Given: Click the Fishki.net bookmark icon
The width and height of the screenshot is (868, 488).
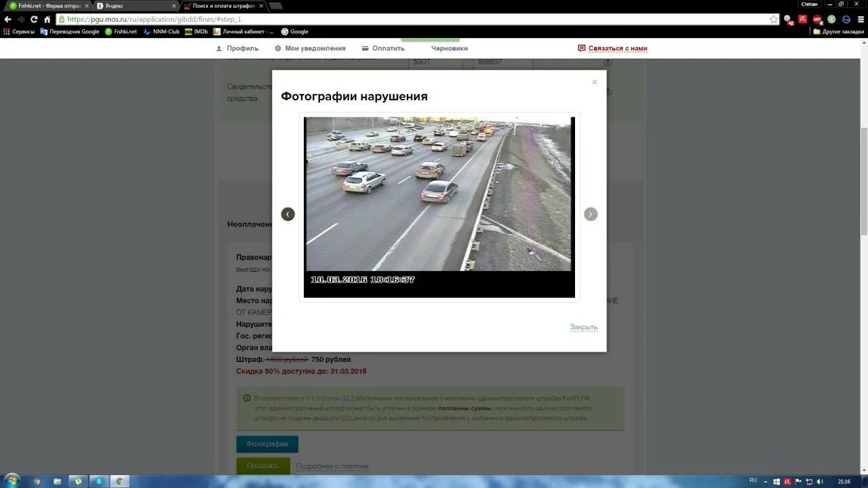Looking at the screenshot, I should click(107, 31).
